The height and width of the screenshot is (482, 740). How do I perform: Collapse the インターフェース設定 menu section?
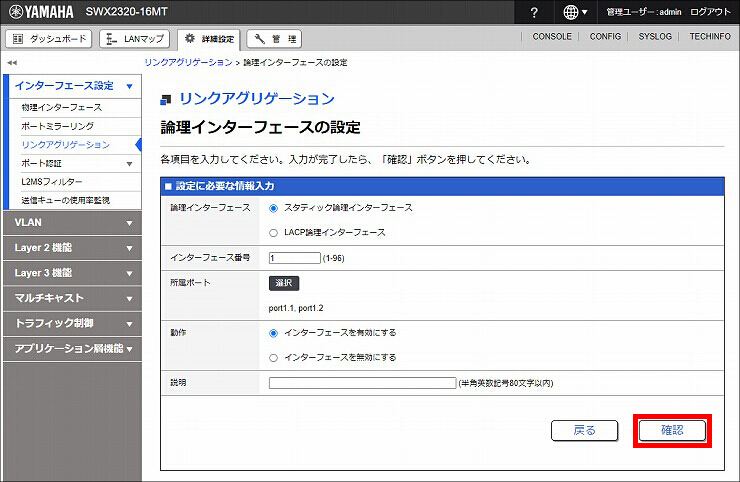pyautogui.click(x=75, y=86)
